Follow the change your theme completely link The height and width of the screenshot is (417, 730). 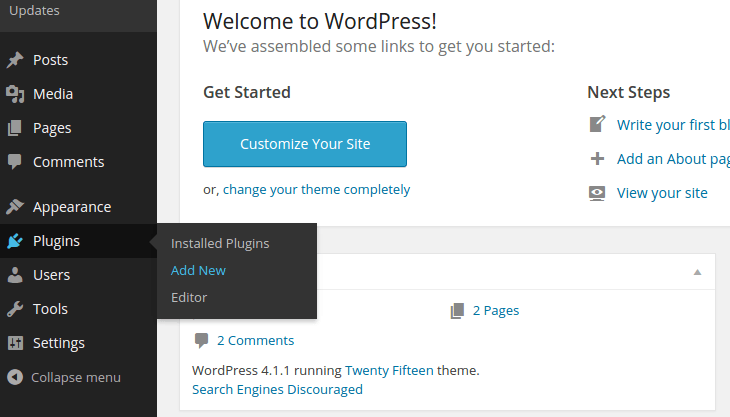pos(316,189)
